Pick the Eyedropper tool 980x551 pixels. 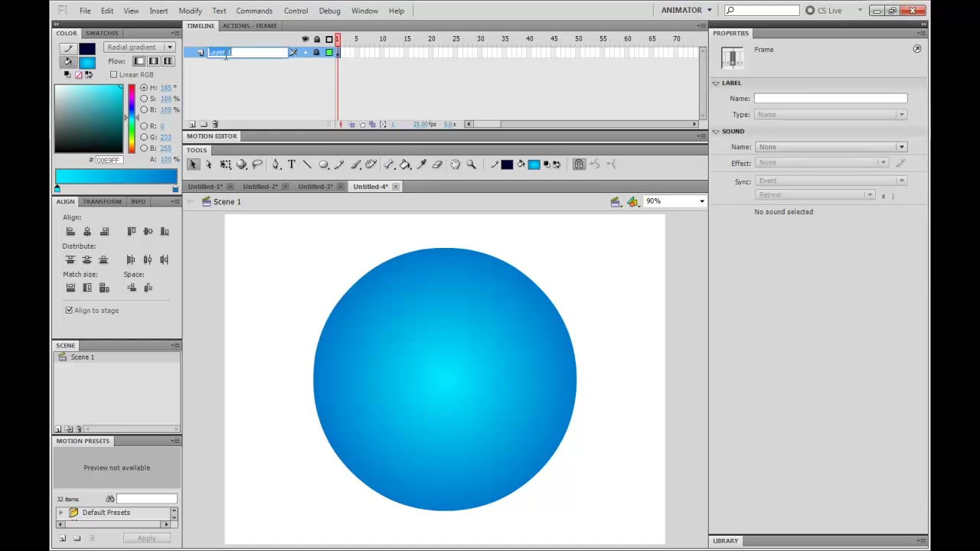(x=421, y=164)
